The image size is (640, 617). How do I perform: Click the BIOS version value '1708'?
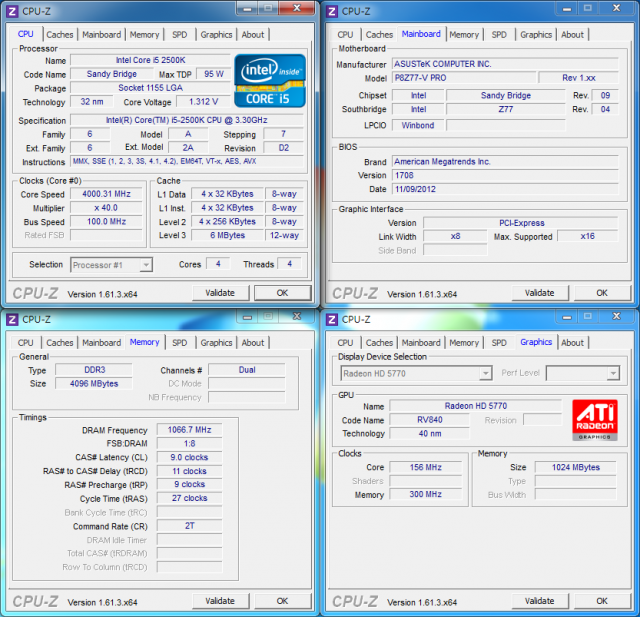(x=506, y=175)
